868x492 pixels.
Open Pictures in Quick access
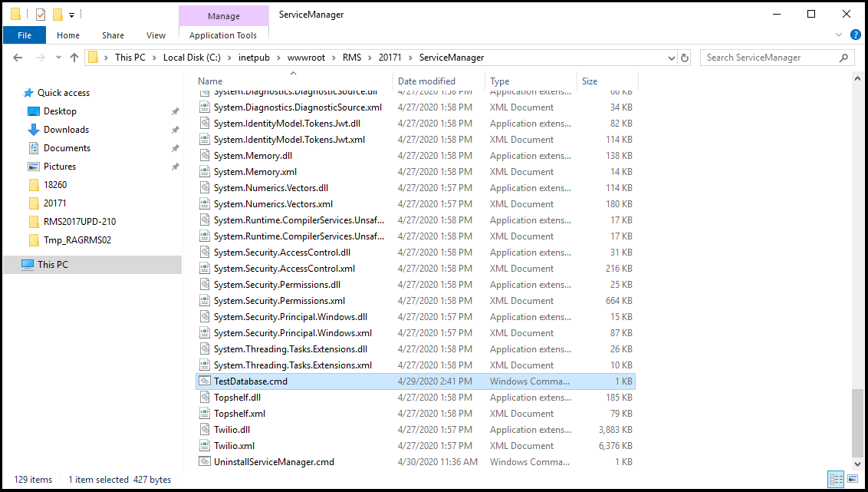(x=60, y=167)
